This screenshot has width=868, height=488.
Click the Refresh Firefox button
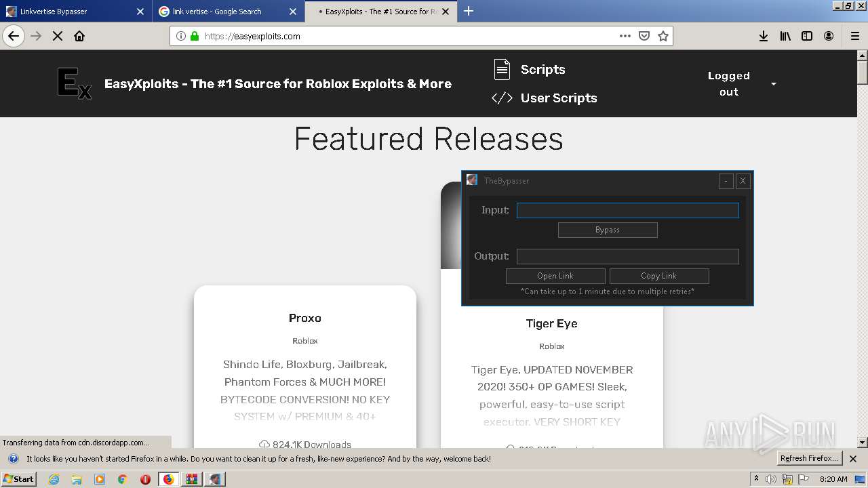810,458
